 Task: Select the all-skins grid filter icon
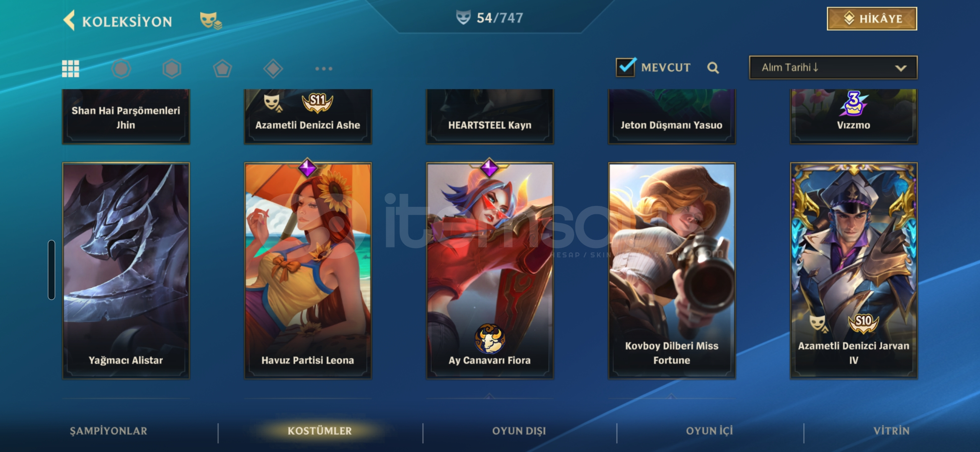pyautogui.click(x=70, y=69)
